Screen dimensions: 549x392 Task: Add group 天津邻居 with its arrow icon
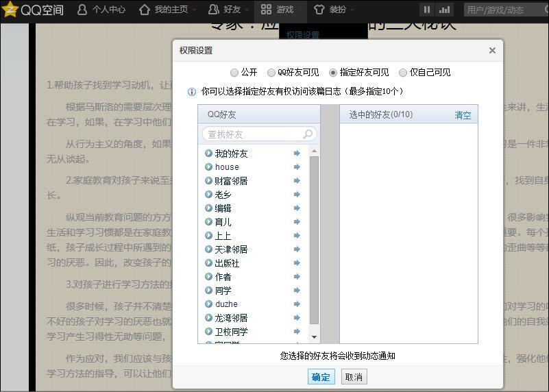pos(297,249)
